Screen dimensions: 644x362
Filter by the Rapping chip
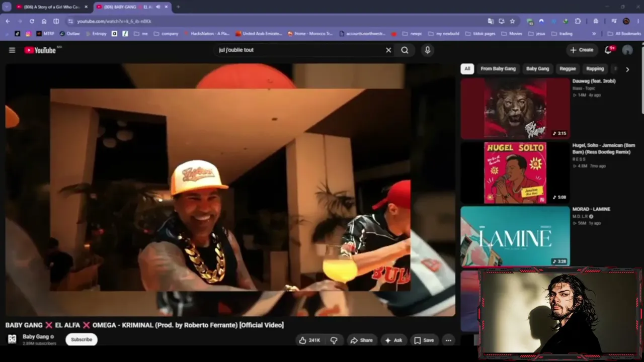click(x=595, y=69)
